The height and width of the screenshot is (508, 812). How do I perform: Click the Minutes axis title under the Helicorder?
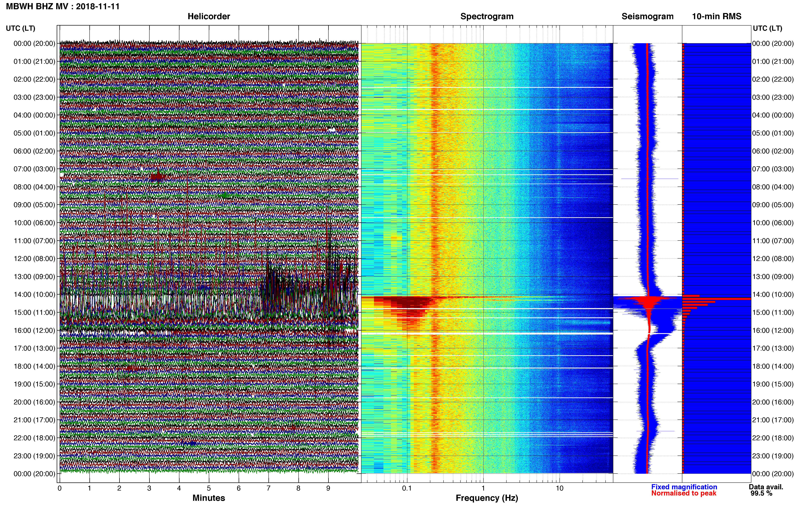(209, 498)
